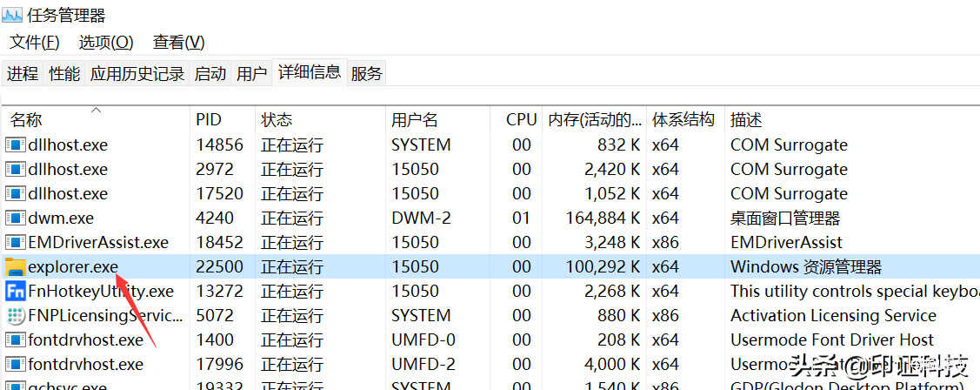Click the DWM-2 user name cell
This screenshot has width=980, height=390.
(421, 219)
